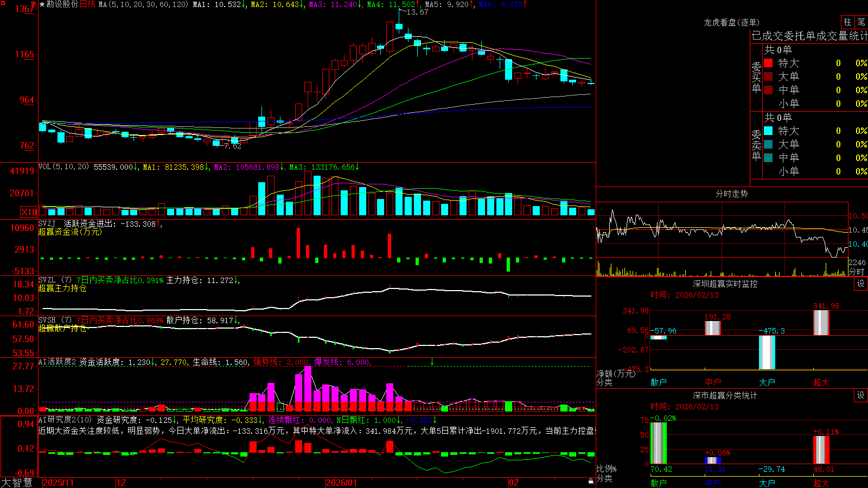868x488 pixels.
Task: Click the MA(5,10,20,30,60,120) indicator label
Action: click(x=143, y=4)
